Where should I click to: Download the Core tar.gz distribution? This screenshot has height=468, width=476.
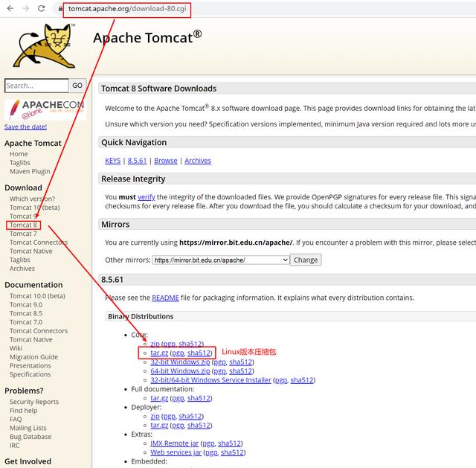[159, 353]
